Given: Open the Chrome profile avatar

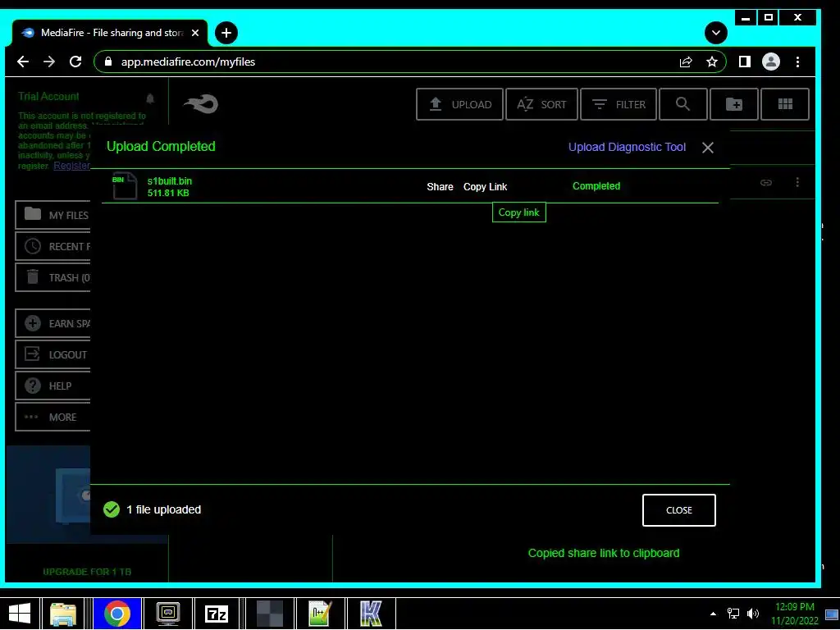Looking at the screenshot, I should [x=771, y=62].
